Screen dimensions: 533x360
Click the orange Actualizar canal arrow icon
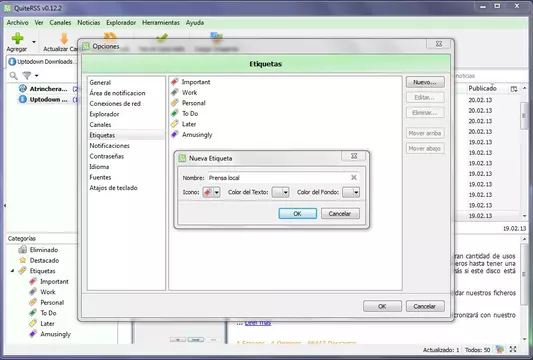click(x=64, y=38)
